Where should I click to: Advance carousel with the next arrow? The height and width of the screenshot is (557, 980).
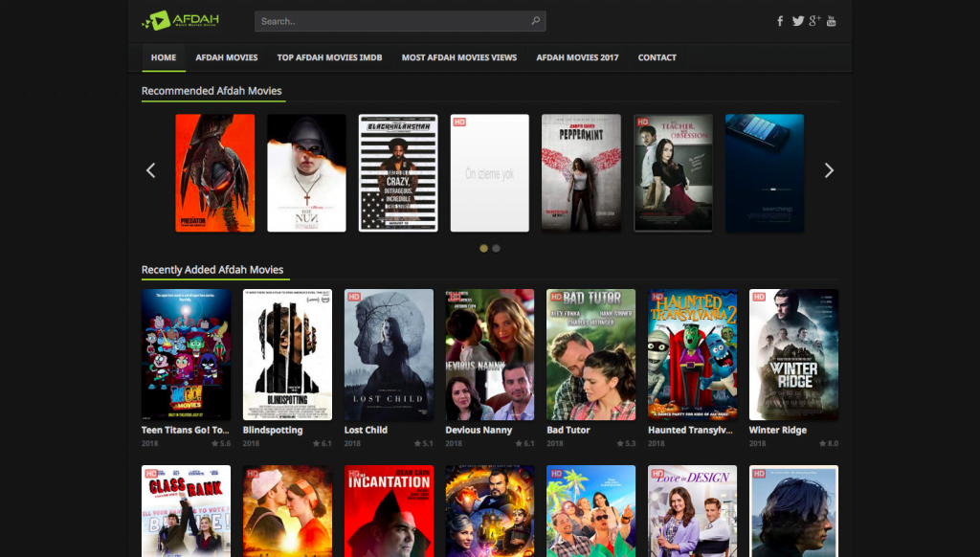pos(829,170)
